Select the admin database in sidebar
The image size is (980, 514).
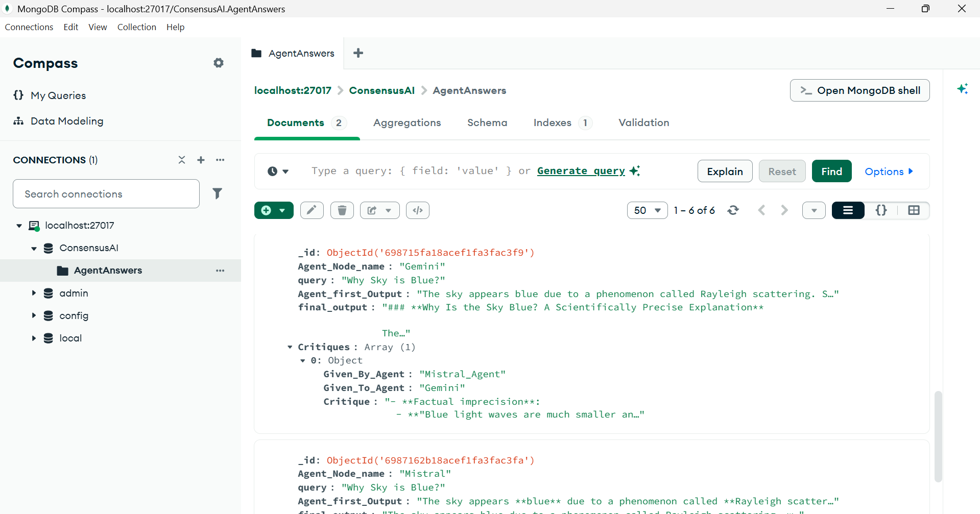[x=74, y=293]
